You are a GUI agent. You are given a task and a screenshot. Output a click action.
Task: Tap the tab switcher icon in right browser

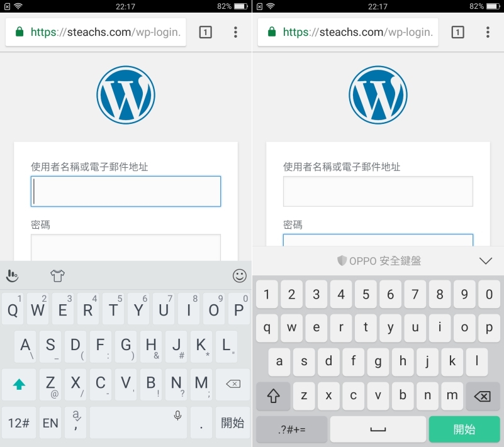457,32
